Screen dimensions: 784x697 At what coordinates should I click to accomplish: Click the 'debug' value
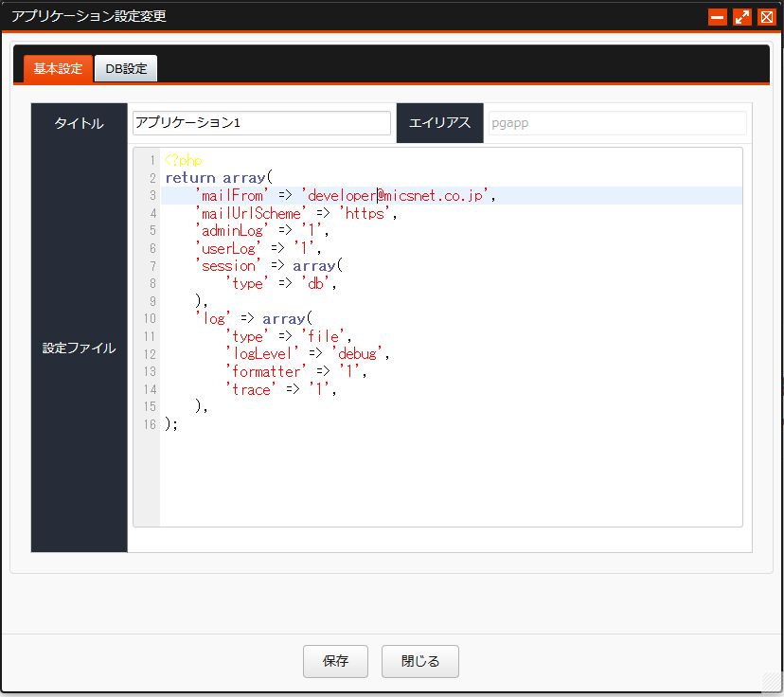(x=357, y=354)
